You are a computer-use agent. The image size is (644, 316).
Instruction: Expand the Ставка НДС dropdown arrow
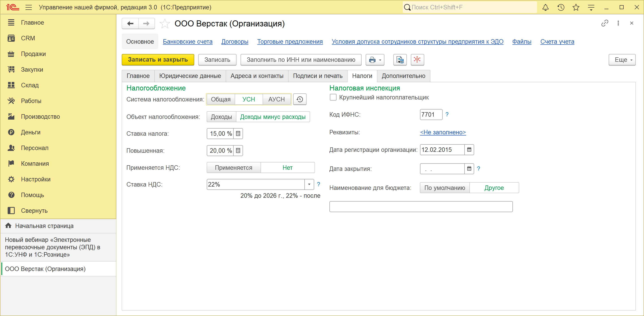(x=309, y=184)
